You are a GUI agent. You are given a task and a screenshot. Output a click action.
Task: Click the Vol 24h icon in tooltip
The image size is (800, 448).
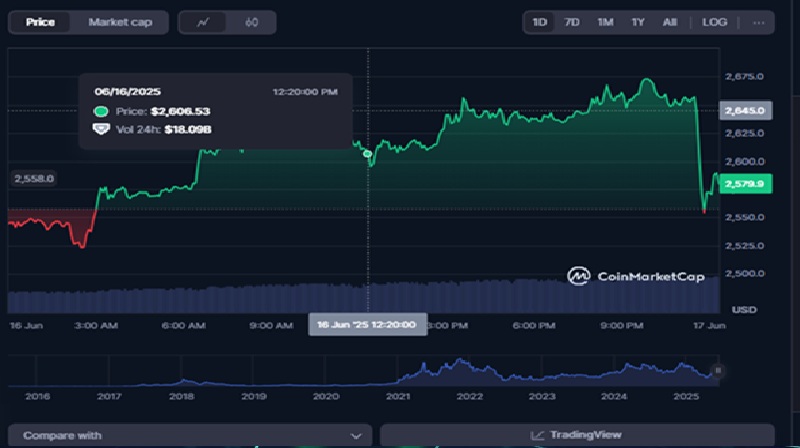(101, 129)
